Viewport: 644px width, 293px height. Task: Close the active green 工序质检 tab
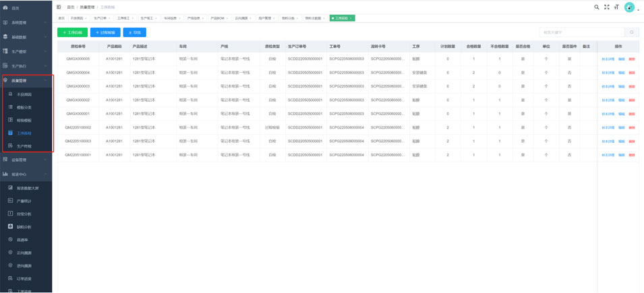(x=351, y=18)
